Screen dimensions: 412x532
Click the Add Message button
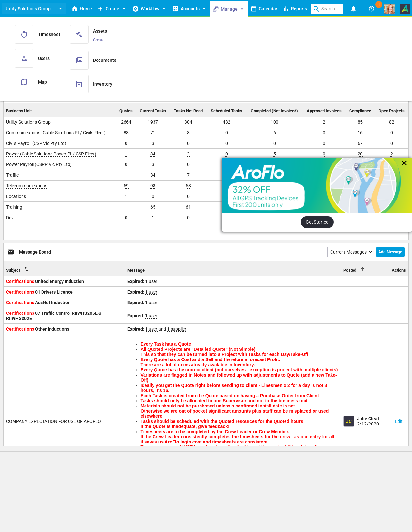point(390,252)
